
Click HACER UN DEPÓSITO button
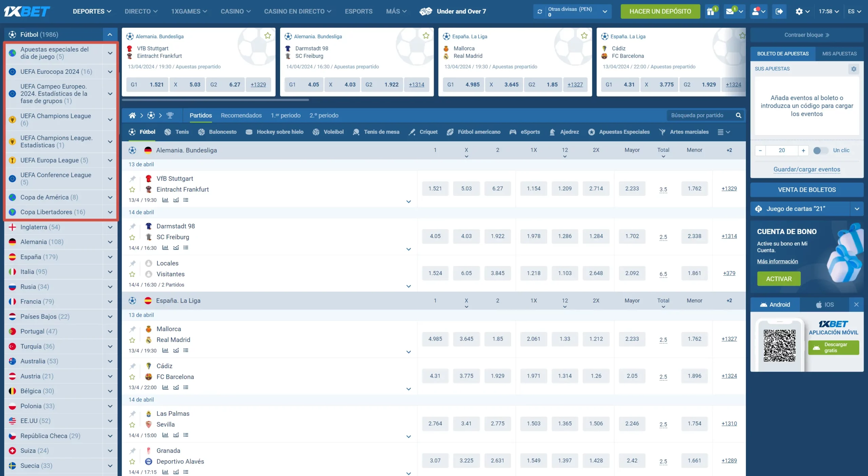tap(660, 12)
